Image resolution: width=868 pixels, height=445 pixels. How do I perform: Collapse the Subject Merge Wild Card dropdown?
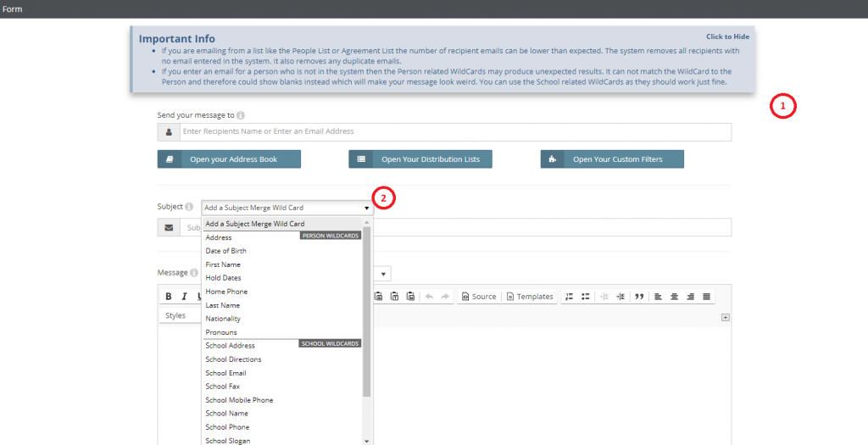click(x=367, y=208)
